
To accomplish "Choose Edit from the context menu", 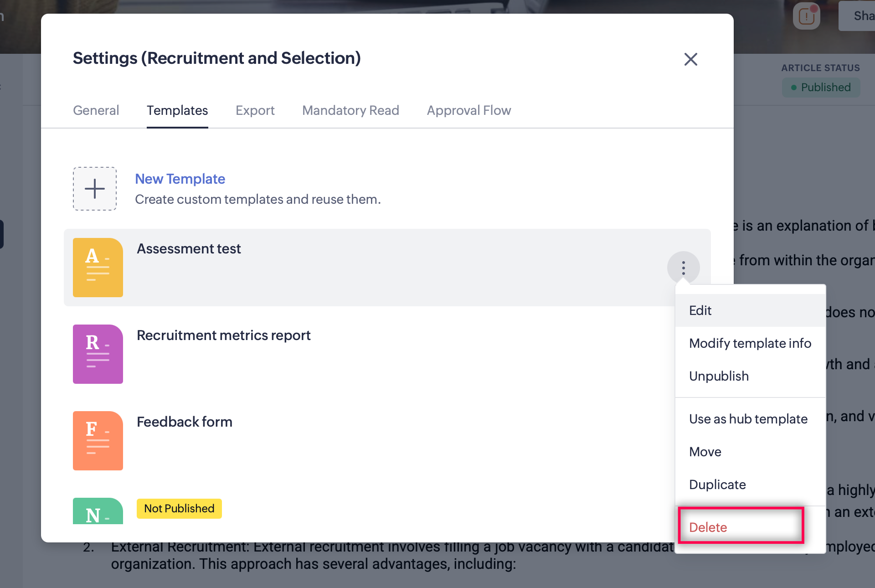I will coord(700,310).
